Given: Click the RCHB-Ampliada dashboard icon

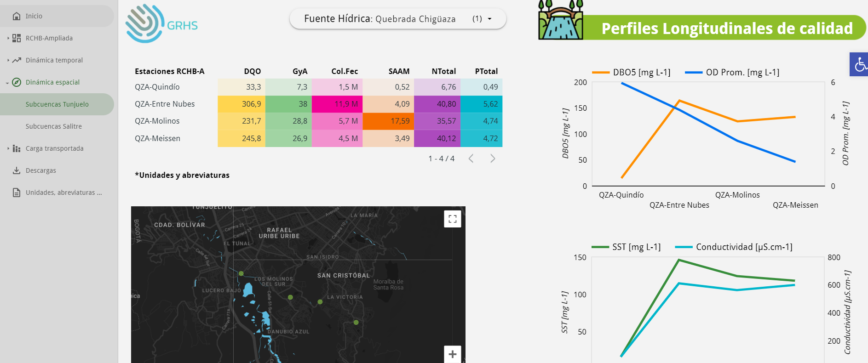Looking at the screenshot, I should click(17, 38).
